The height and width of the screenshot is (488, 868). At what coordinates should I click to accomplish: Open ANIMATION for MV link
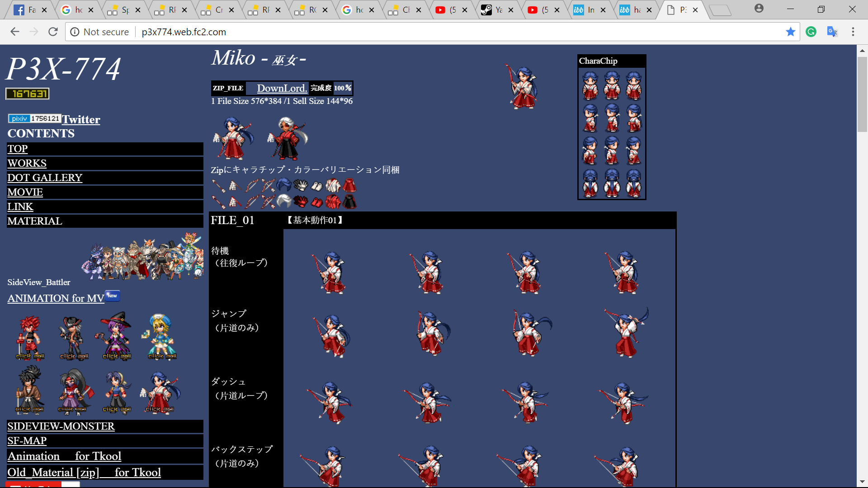[x=56, y=298]
